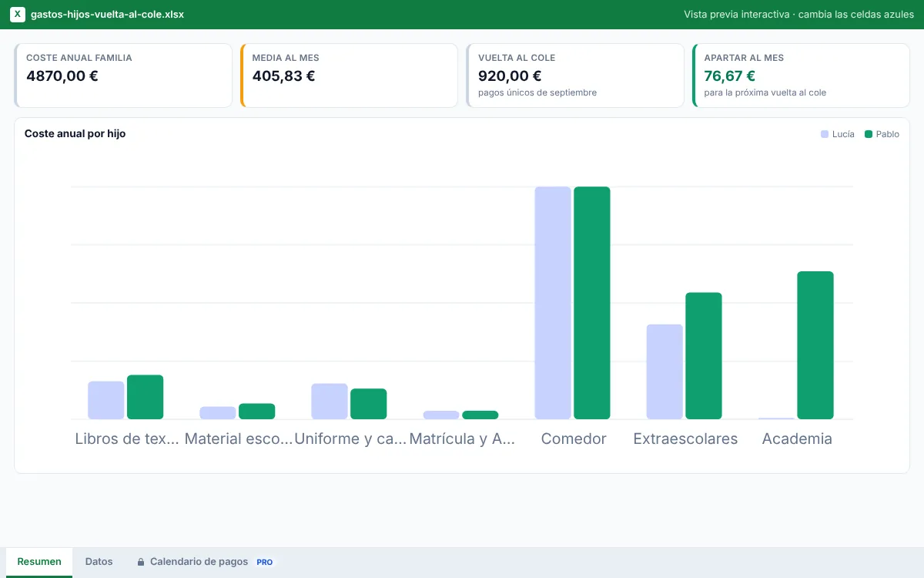Click the Lucía legend color swatch

tap(825, 134)
